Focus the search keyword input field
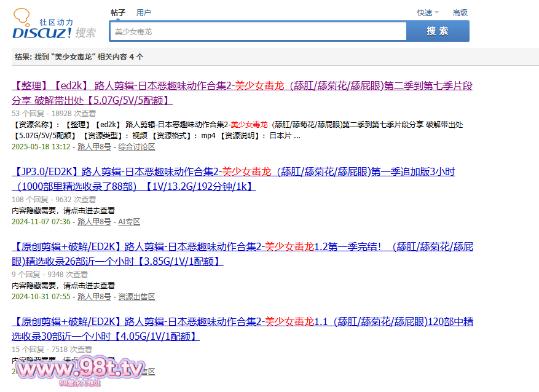The height and width of the screenshot is (392, 539). 258,31
